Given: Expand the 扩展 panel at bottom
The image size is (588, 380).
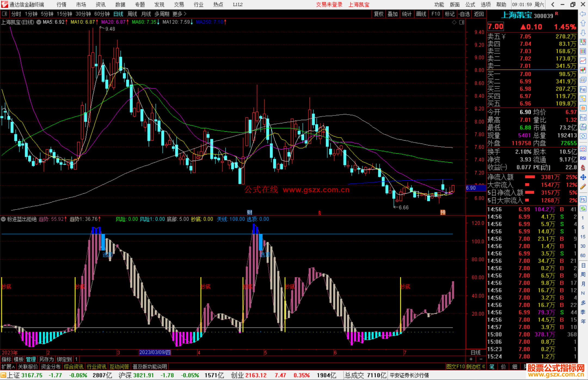Looking at the screenshot, I should point(8,367).
